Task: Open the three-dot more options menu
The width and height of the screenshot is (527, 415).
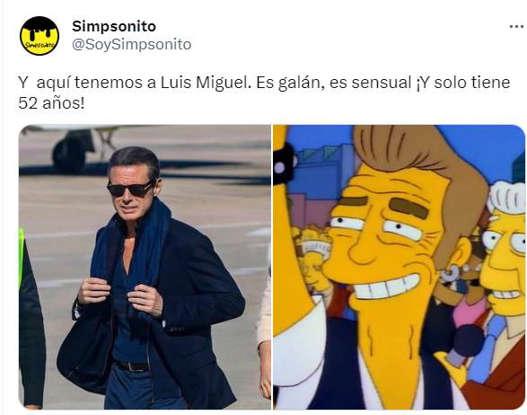Action: [517, 27]
